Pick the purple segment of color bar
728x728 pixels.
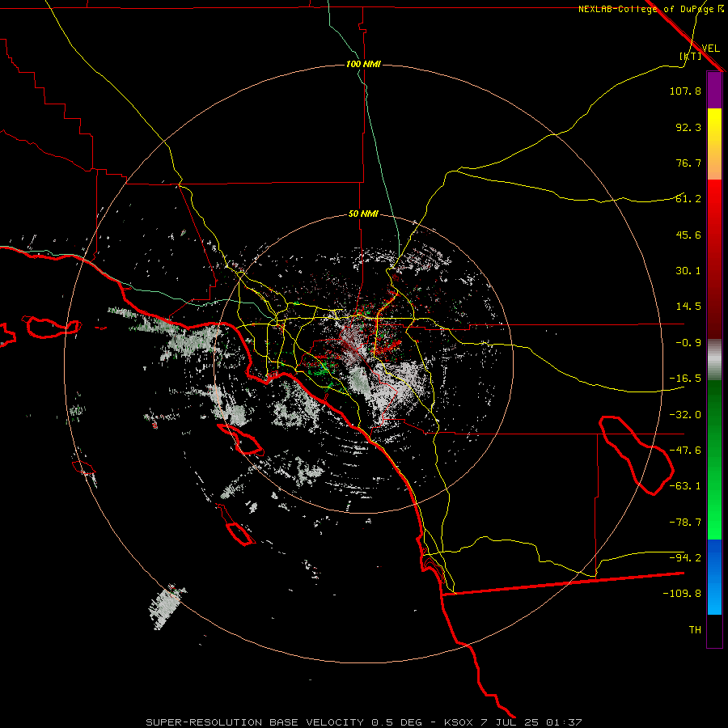[x=714, y=91]
